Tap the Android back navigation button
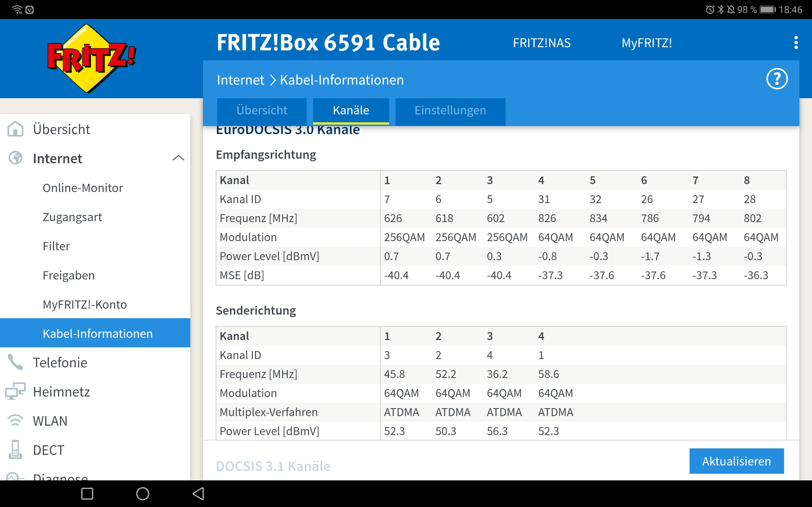The height and width of the screenshot is (507, 812). coord(198,494)
